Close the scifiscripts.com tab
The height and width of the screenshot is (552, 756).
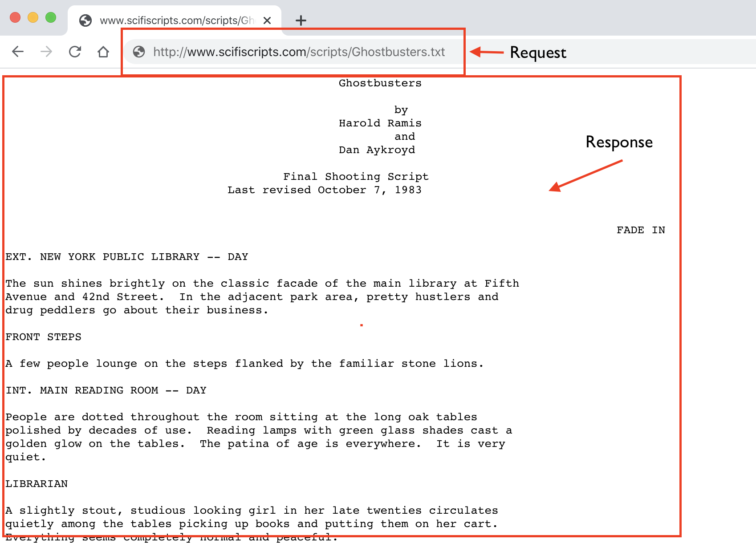pyautogui.click(x=267, y=20)
